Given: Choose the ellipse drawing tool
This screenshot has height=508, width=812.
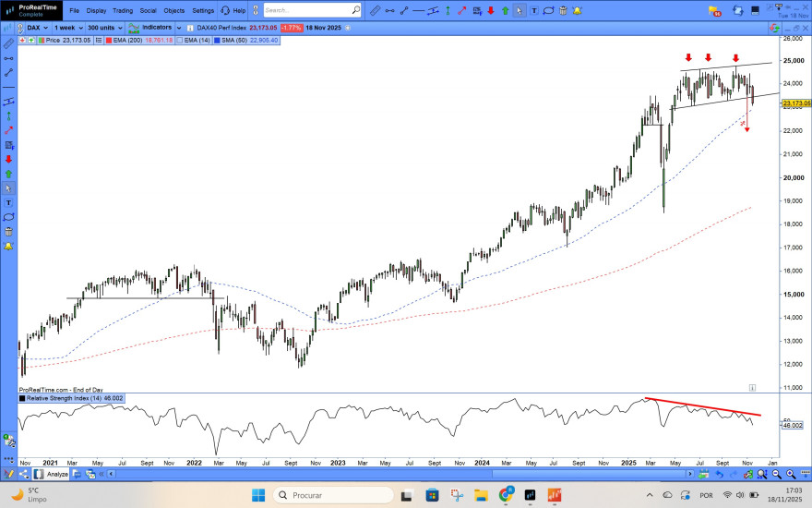Looking at the screenshot, I should pyautogui.click(x=548, y=10).
